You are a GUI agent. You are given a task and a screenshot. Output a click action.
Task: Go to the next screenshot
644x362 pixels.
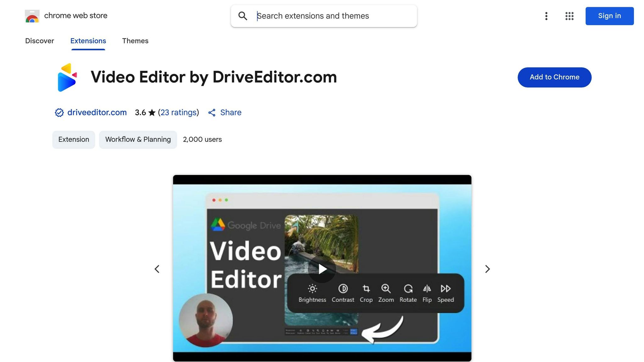(x=487, y=269)
